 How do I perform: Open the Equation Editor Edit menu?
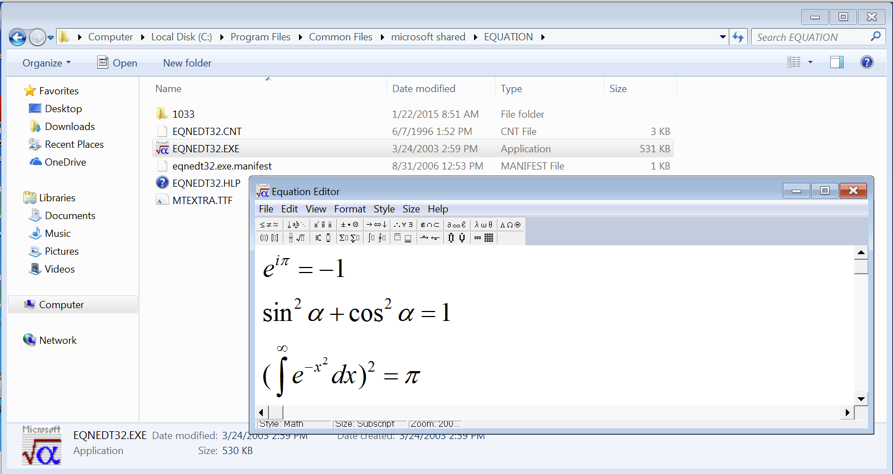point(289,209)
